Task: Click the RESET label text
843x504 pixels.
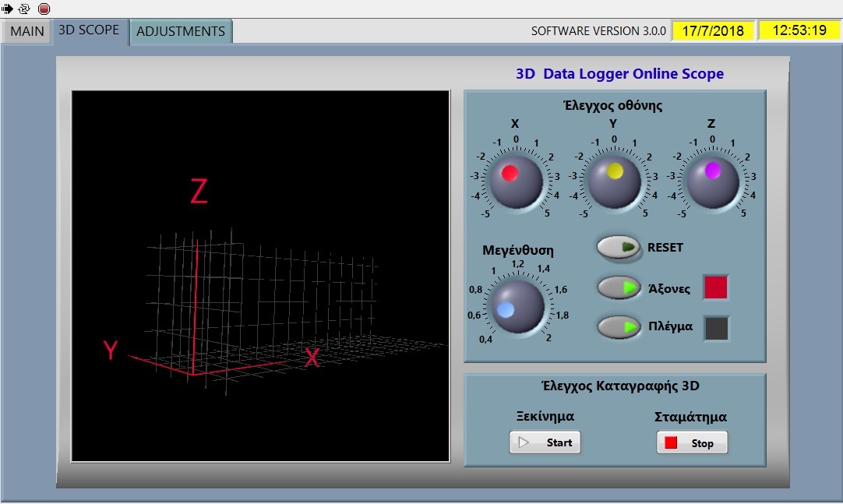Action: [x=665, y=248]
